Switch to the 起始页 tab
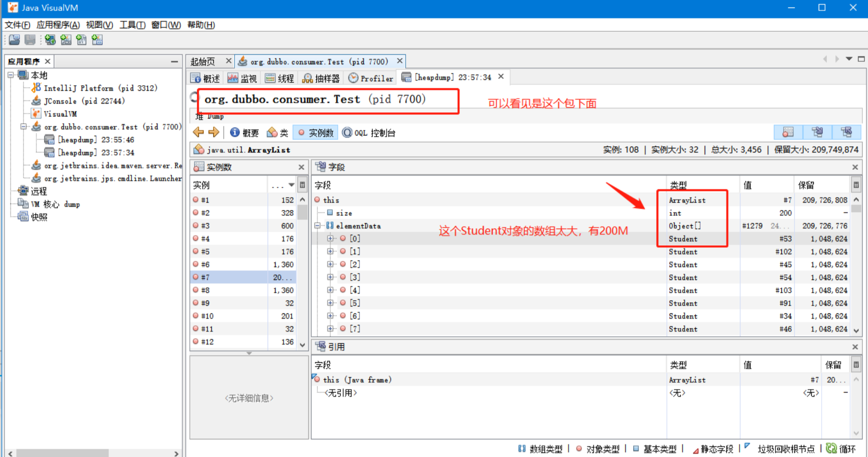The height and width of the screenshot is (457, 868). coord(203,62)
